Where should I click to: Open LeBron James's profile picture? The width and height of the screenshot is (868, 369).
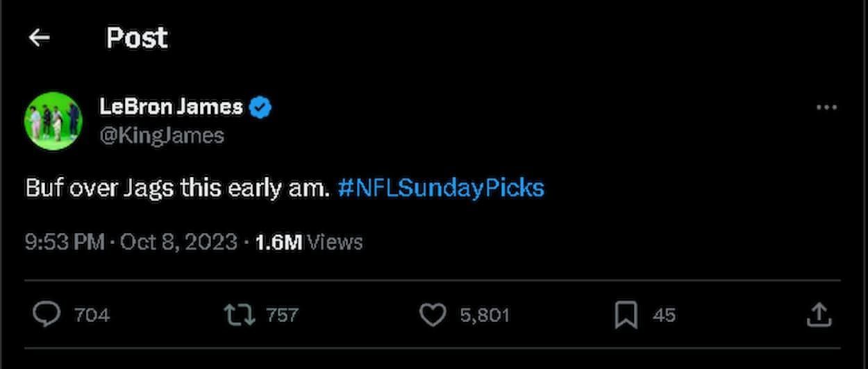point(53,121)
